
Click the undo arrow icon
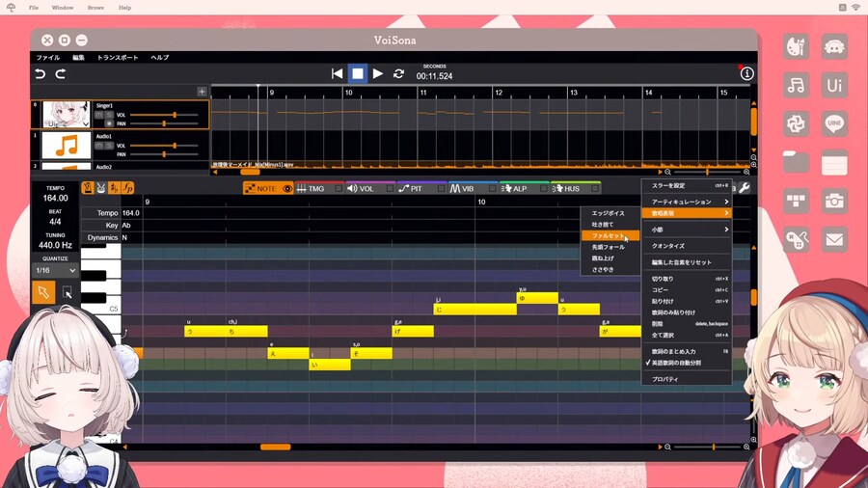[40, 73]
